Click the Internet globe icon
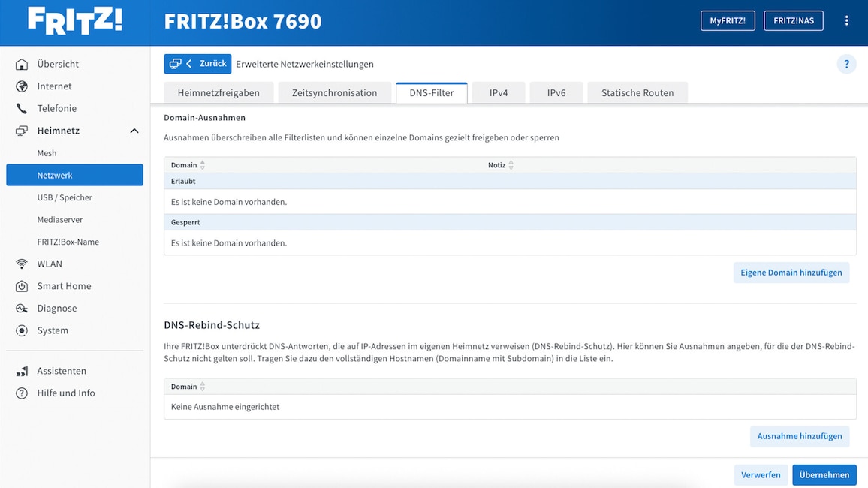 click(x=22, y=86)
